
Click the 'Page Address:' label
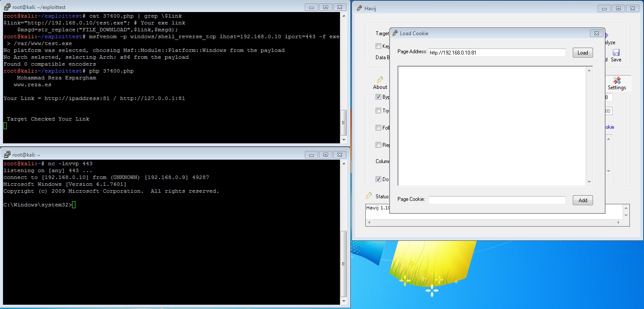[412, 52]
